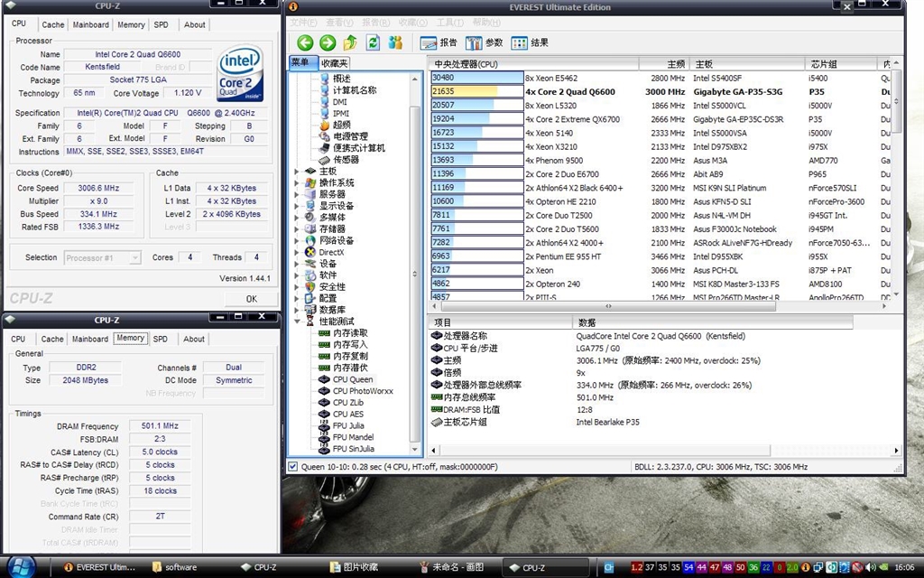Click the green Back arrow in EVEREST toolbar
Screen dimensions: 924x578
(x=305, y=42)
